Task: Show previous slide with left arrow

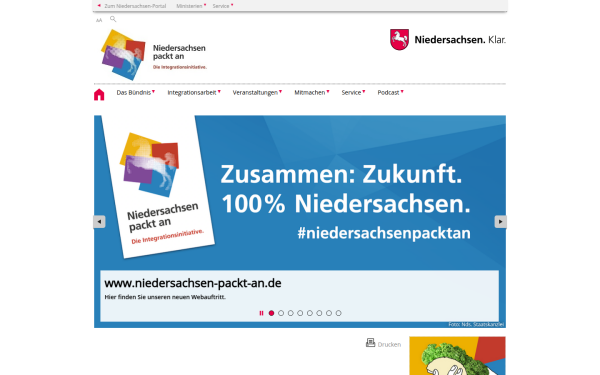Action: pos(99,222)
